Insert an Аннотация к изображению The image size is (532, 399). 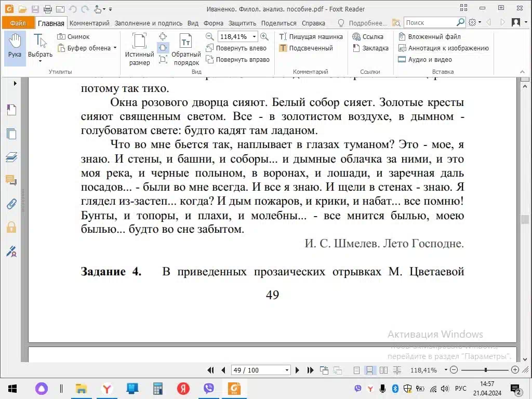(x=444, y=48)
